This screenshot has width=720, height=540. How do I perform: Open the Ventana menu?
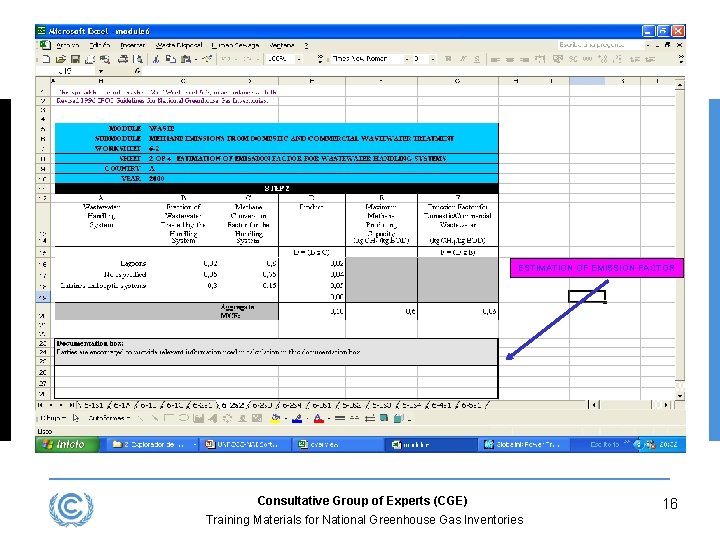(281, 45)
